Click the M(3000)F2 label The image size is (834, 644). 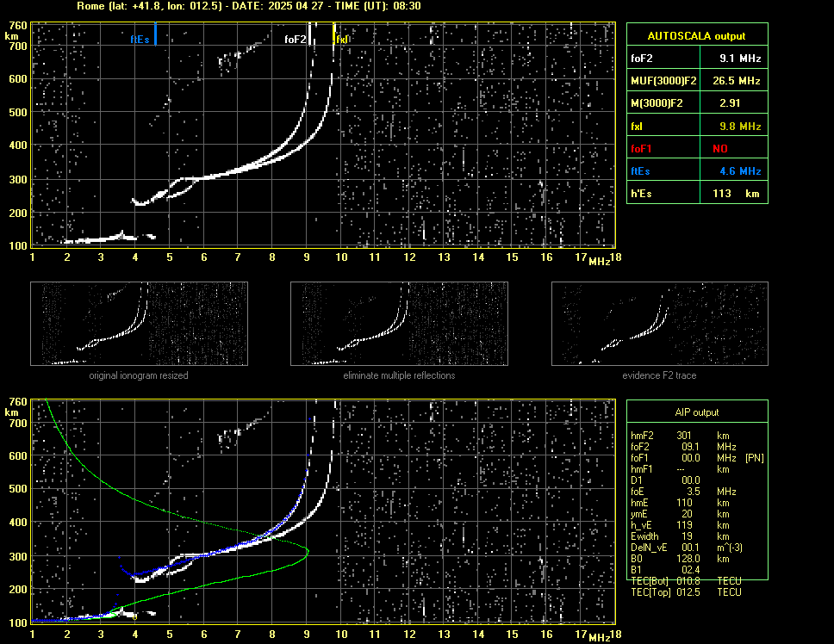(x=657, y=103)
